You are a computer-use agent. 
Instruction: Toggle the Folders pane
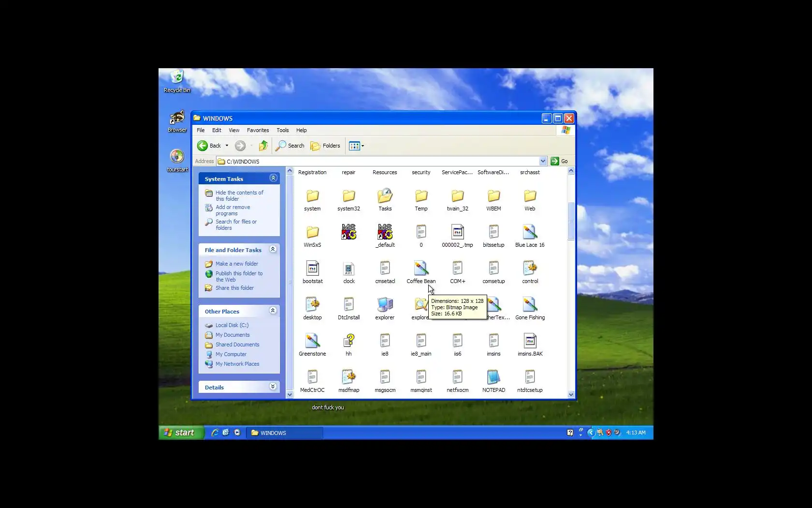click(325, 146)
